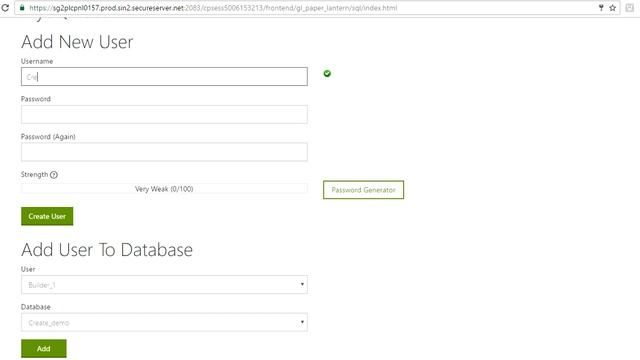This screenshot has height=360, width=640.
Task: Click into the Password (Again) field
Action: (x=164, y=152)
